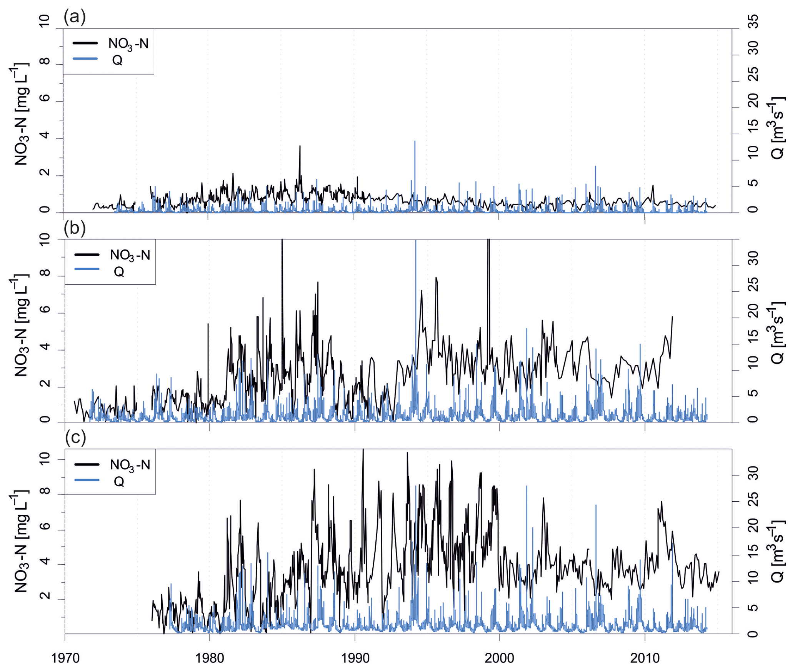Click NO3-N legend text in panel (b)
The height and width of the screenshot is (672, 795).
point(130,255)
